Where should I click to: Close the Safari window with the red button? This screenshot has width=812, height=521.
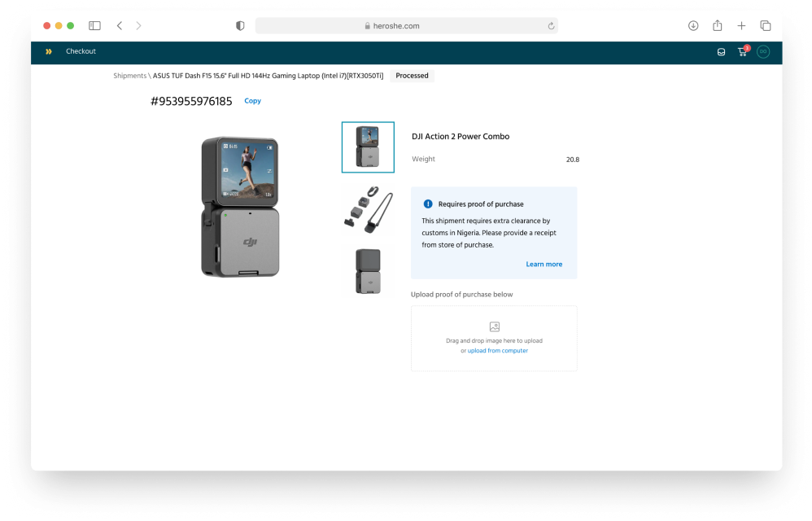pos(46,25)
